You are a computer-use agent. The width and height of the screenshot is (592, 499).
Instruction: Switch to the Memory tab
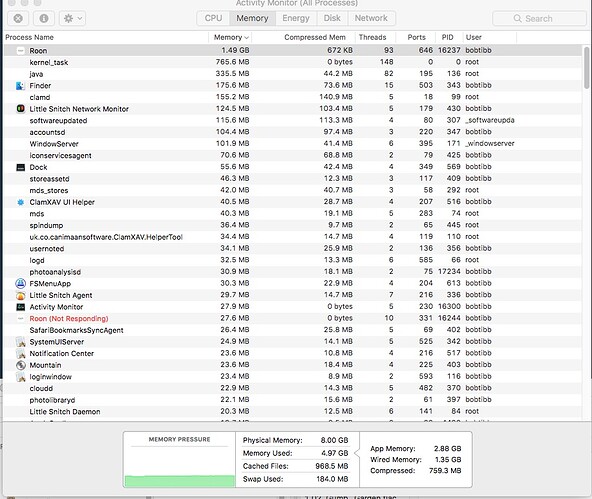[252, 18]
